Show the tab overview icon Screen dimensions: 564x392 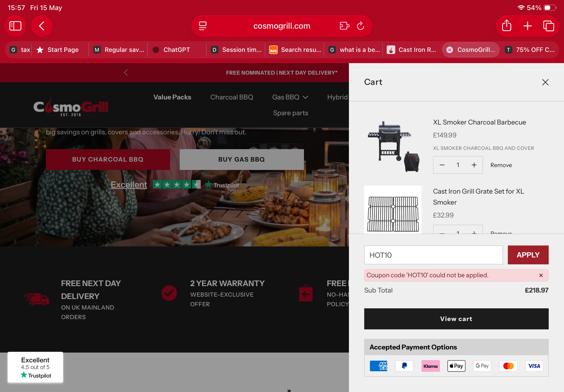click(x=548, y=26)
